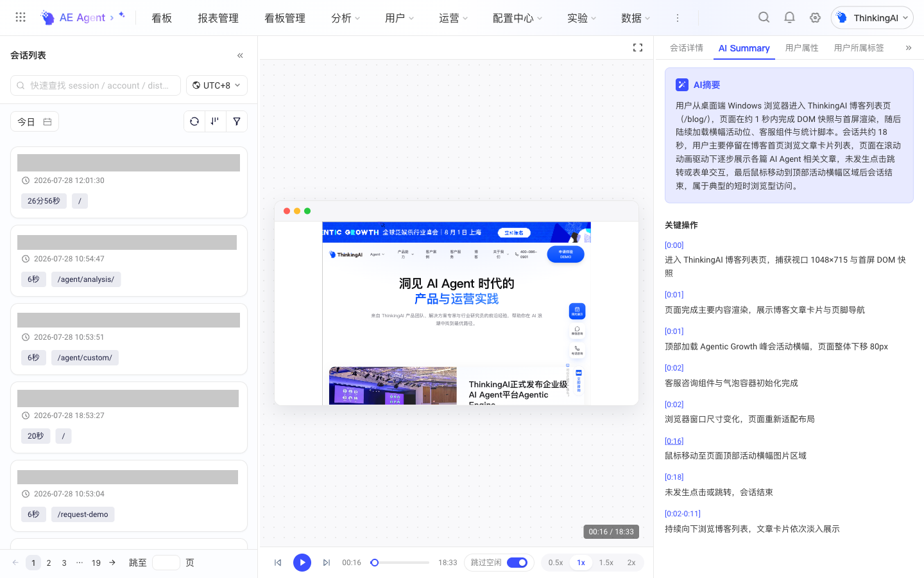Select 0.5x playback speed
This screenshot has width=924, height=578.
coord(556,563)
